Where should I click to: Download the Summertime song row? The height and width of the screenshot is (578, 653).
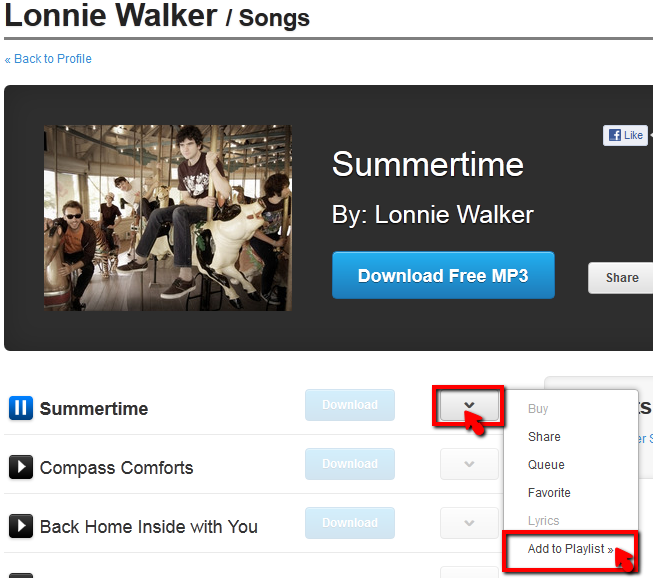click(350, 405)
